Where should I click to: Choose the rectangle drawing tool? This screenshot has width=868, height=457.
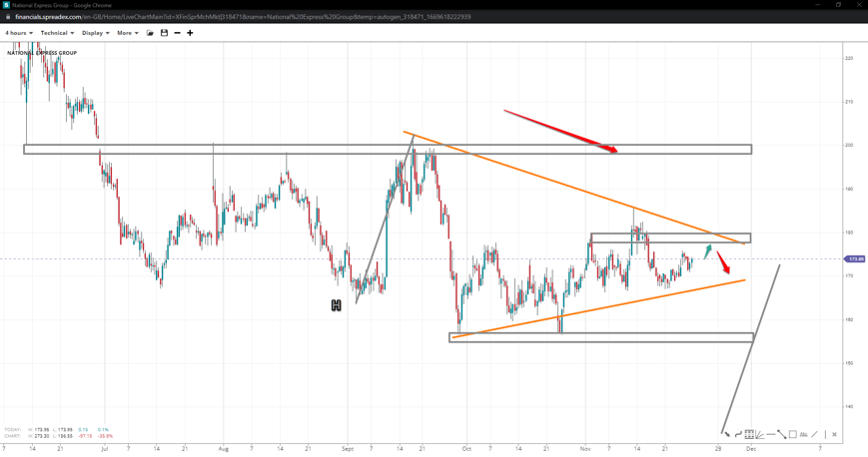(793, 434)
